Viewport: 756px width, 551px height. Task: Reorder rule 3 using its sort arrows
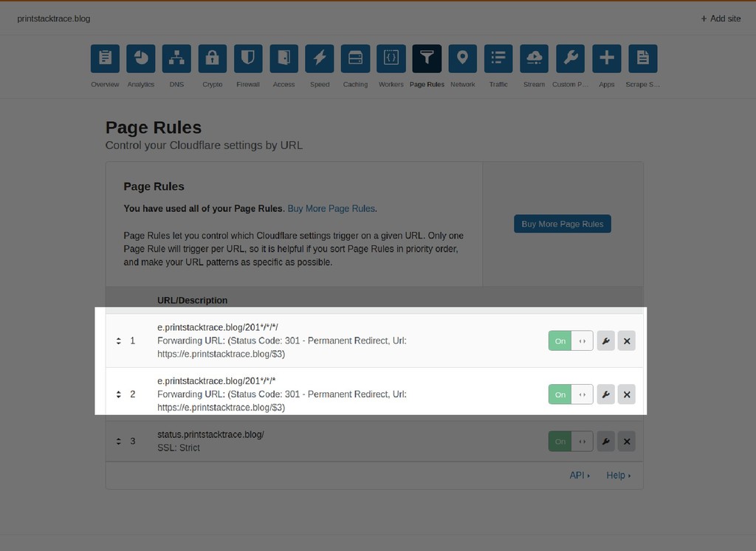pos(119,442)
